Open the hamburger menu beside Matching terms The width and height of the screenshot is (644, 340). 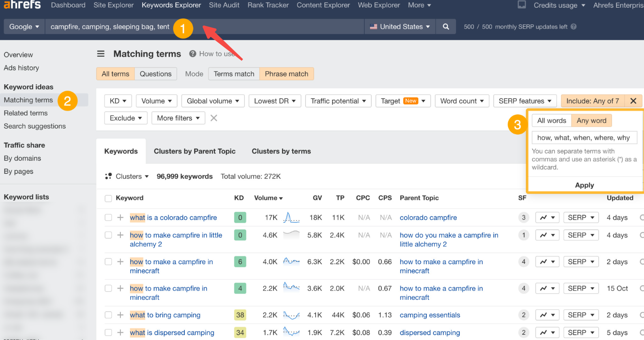click(101, 54)
